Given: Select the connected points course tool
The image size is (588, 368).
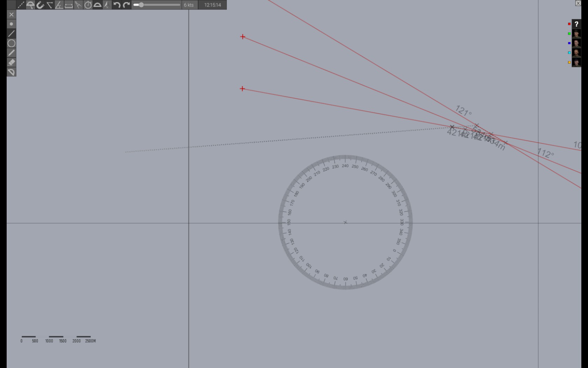Looking at the screenshot, I should coord(49,5).
